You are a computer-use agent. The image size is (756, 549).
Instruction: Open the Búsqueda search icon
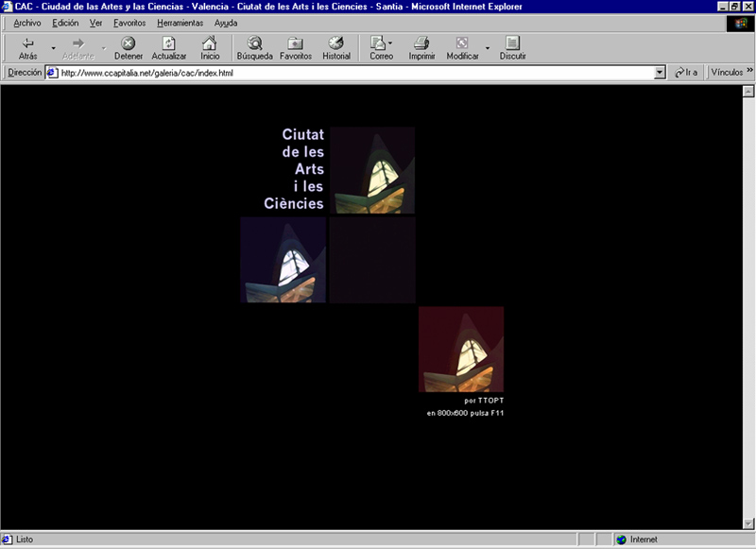254,43
